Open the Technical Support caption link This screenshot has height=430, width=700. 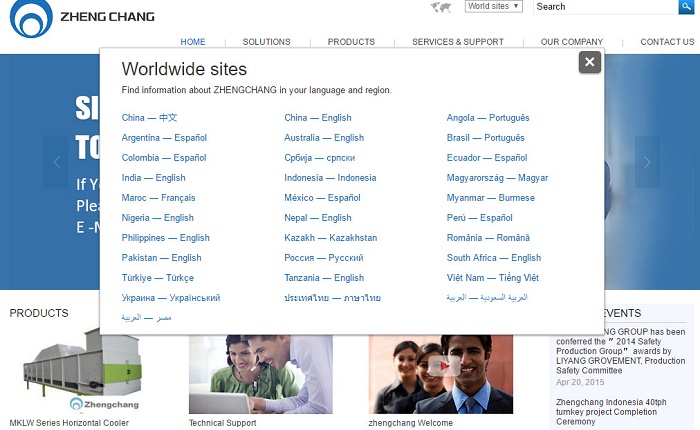[222, 423]
